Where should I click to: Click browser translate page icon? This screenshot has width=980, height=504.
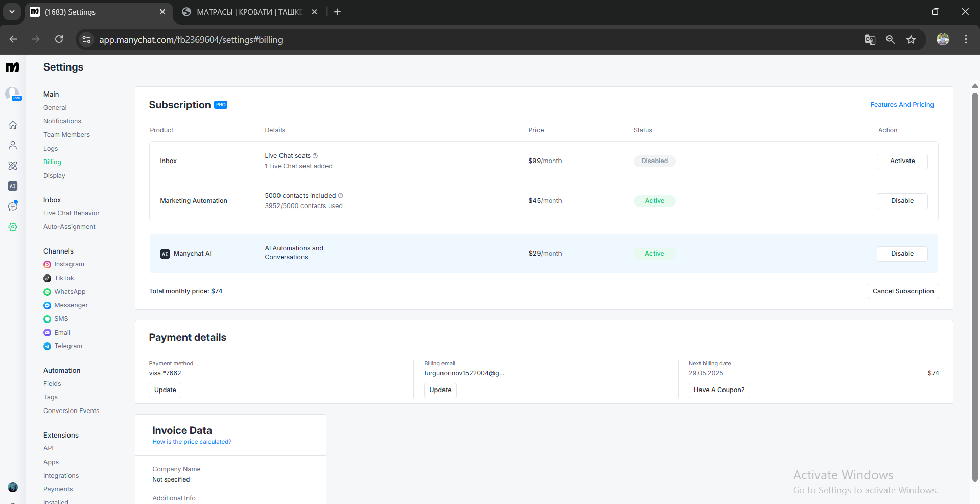pos(870,40)
